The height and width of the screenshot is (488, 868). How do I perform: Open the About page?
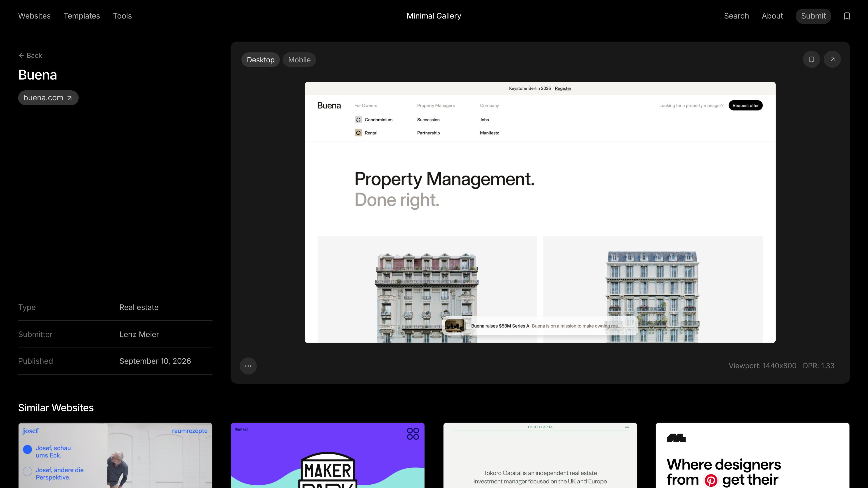pyautogui.click(x=772, y=16)
